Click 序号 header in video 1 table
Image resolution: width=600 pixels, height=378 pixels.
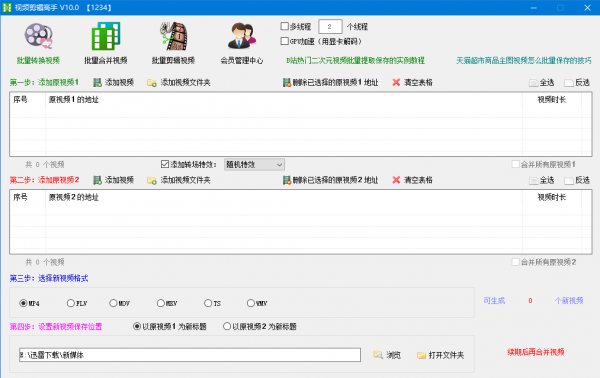(20, 100)
